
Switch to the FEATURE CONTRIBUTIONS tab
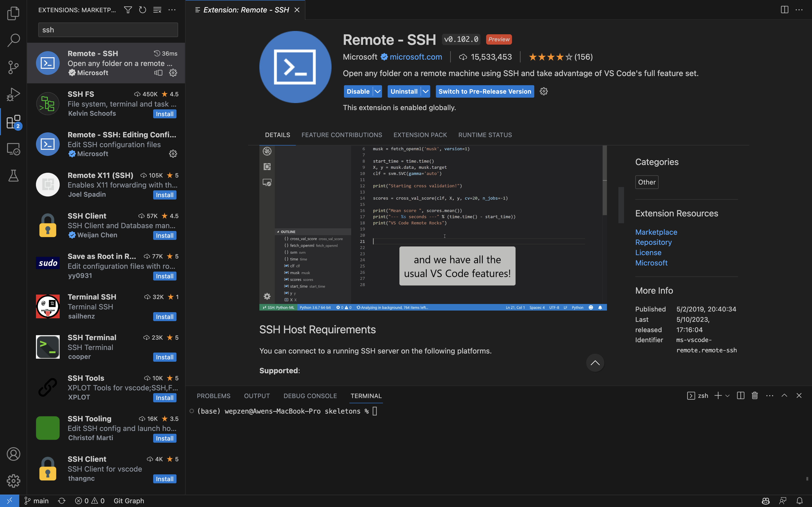342,135
